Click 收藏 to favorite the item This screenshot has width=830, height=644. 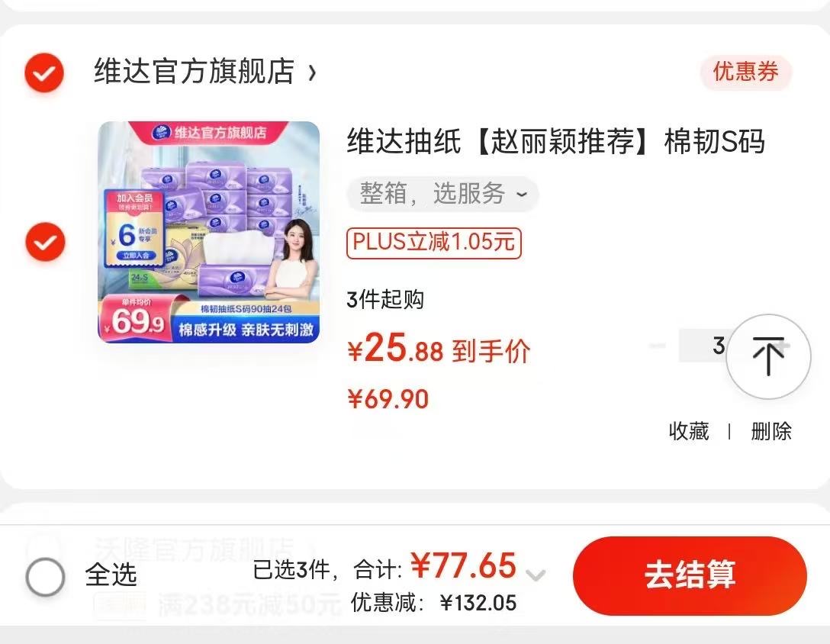pyautogui.click(x=689, y=431)
